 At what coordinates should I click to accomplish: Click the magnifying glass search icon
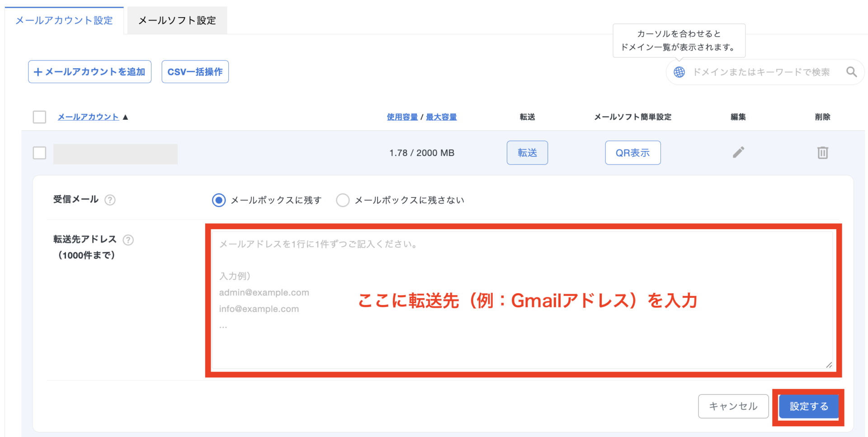tap(851, 72)
